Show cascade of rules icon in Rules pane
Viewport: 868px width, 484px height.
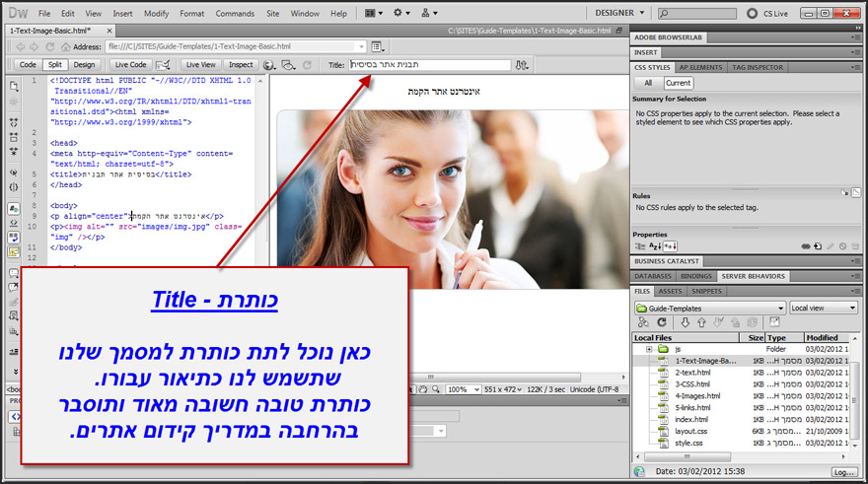coord(856,192)
